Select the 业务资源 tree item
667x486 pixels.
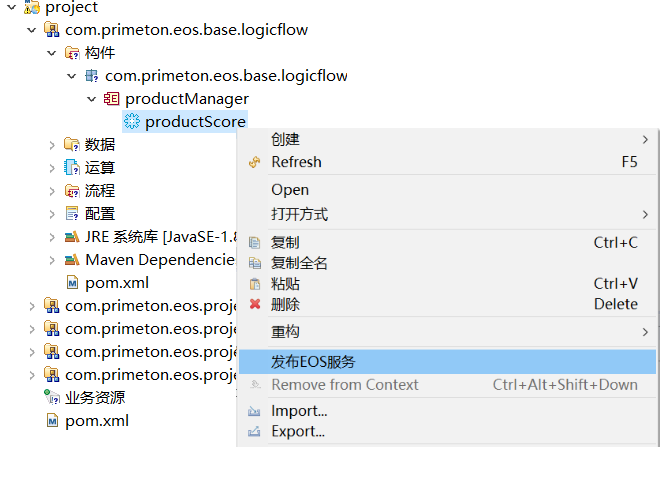(x=94, y=398)
